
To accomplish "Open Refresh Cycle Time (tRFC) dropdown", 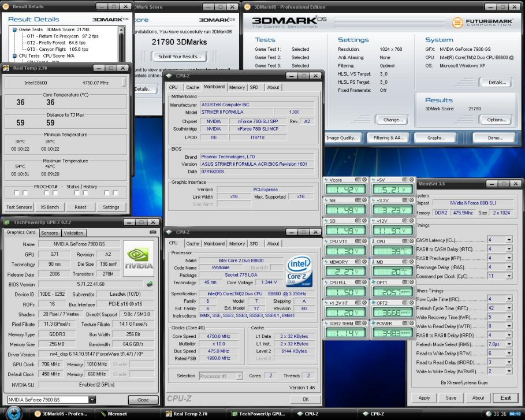I will [509, 308].
